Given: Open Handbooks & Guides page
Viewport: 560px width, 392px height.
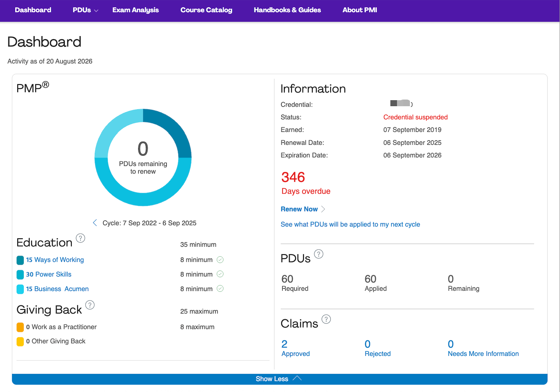Looking at the screenshot, I should pos(287,10).
